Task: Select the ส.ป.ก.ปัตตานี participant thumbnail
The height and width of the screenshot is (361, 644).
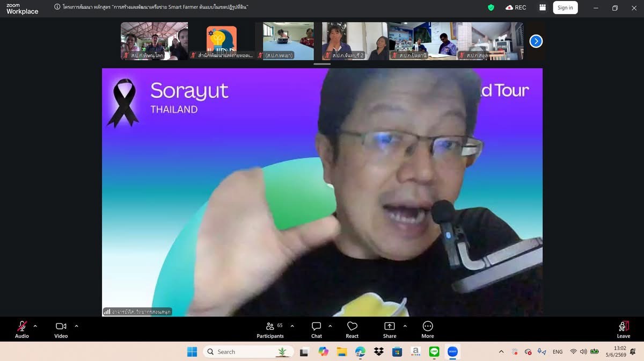Action: coord(422,41)
